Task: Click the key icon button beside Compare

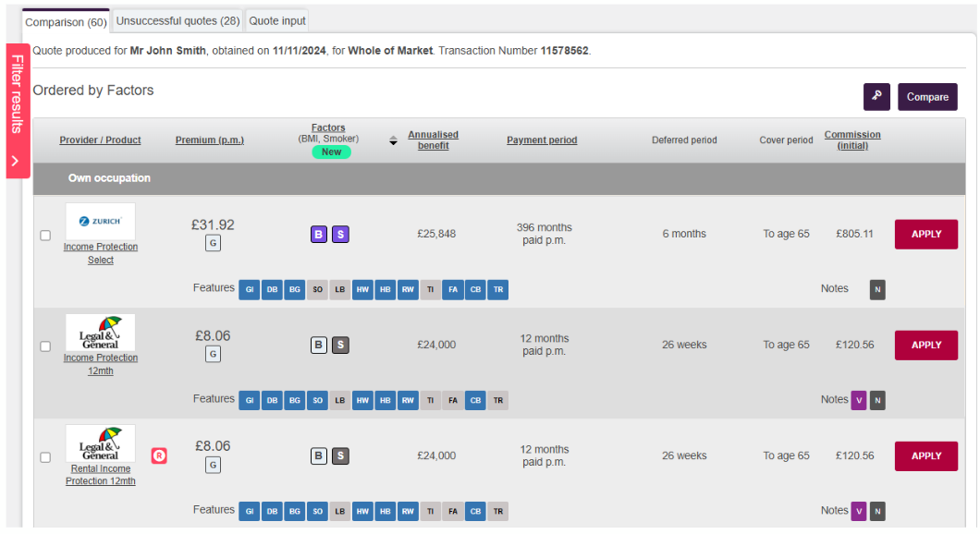Action: click(x=876, y=96)
